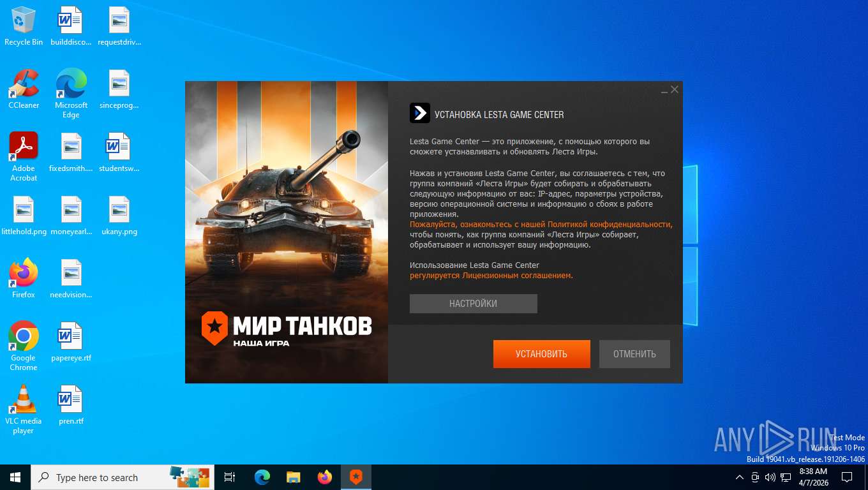Select the Firefox desktop shortcut
Viewport: 868px width, 490px height.
[x=24, y=279]
